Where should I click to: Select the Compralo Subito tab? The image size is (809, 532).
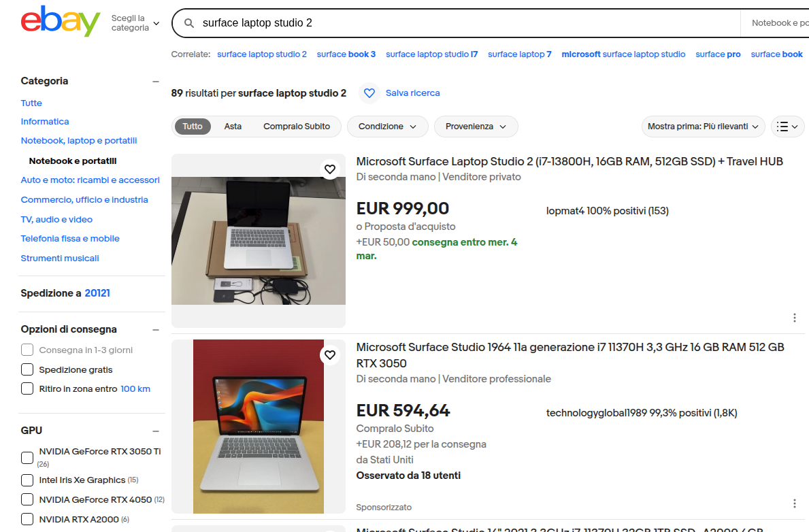297,127
